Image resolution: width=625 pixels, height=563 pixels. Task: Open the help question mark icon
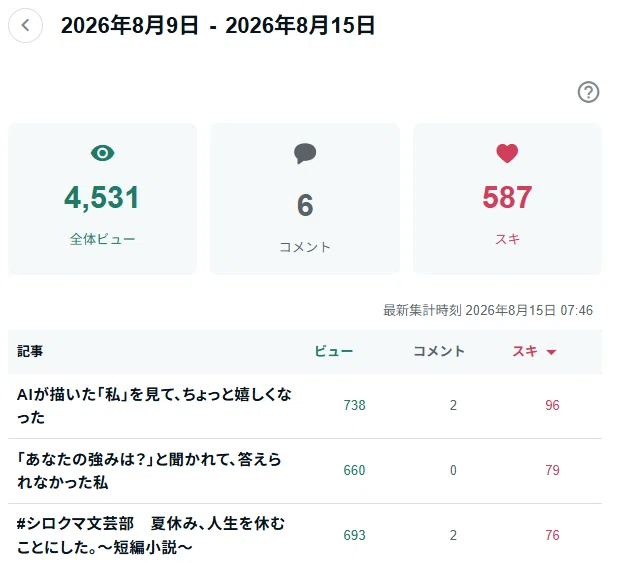tap(588, 92)
